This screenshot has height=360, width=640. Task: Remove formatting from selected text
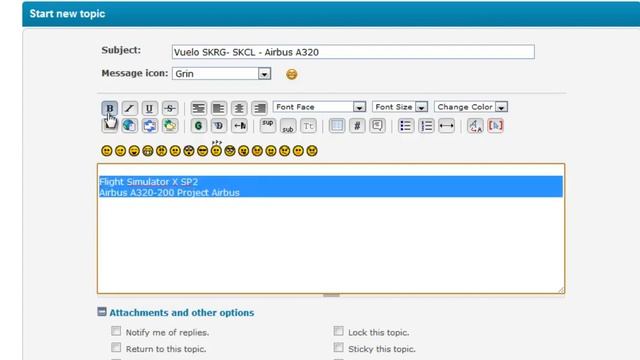475,126
